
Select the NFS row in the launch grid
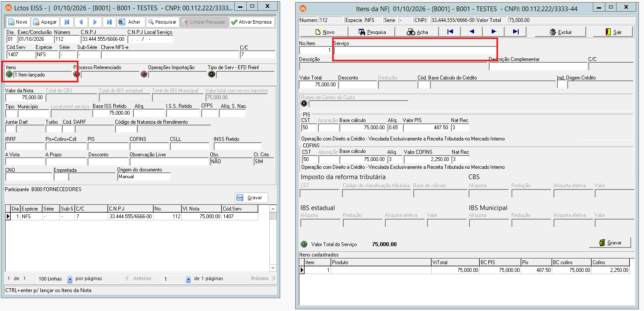click(131, 216)
